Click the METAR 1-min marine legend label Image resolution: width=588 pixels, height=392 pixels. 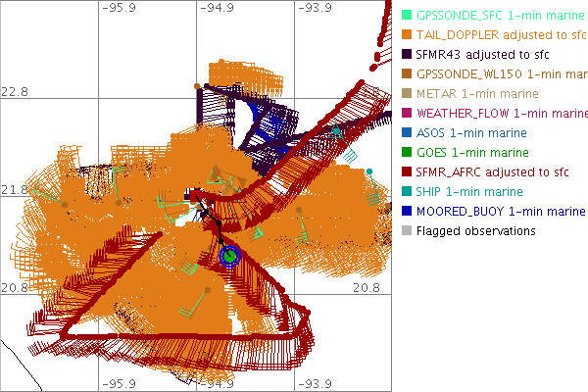pos(471,94)
